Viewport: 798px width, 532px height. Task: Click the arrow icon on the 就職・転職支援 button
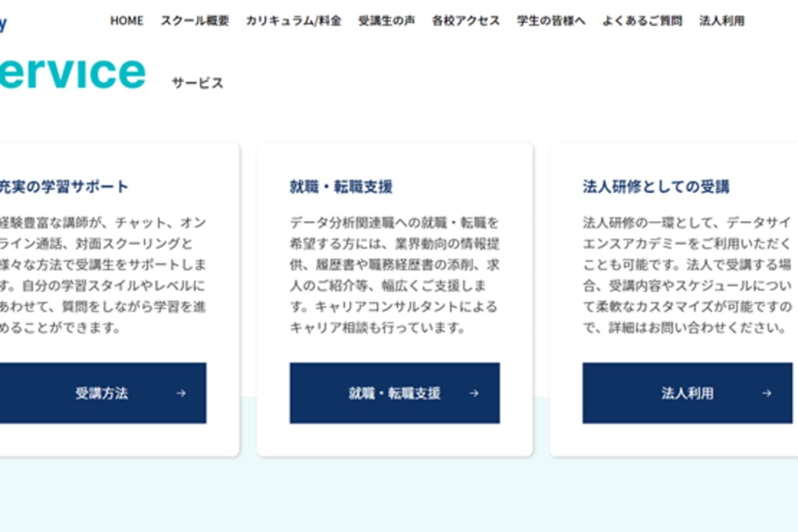coord(474,394)
